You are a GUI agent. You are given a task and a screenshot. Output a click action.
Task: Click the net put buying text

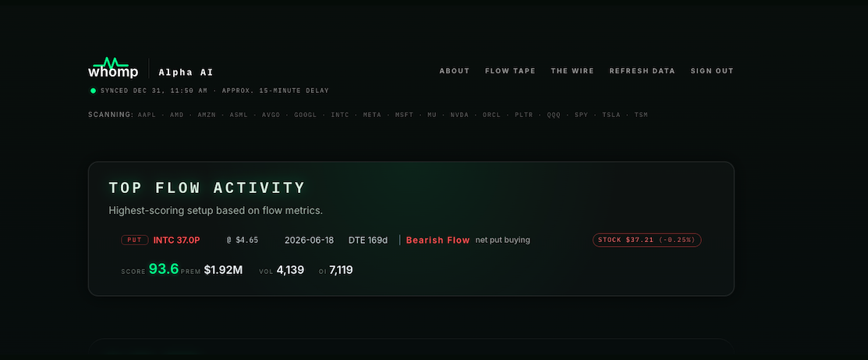[x=503, y=241]
